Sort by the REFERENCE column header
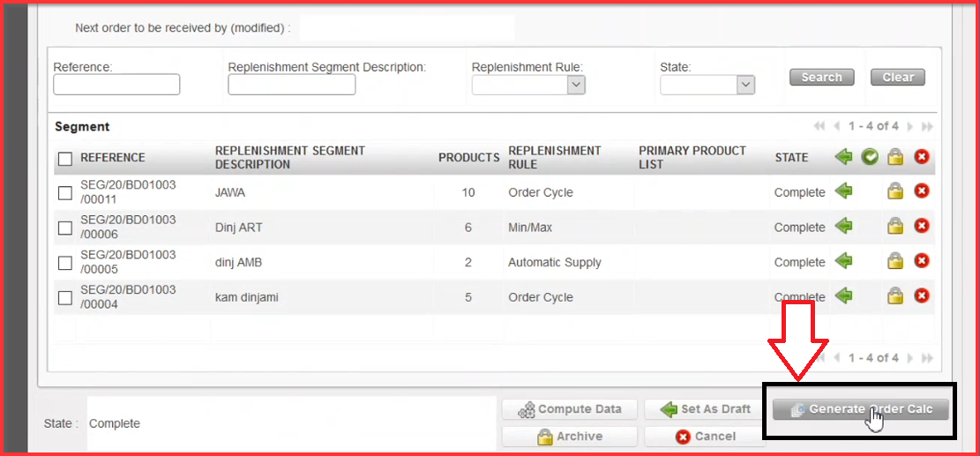This screenshot has width=980, height=456. (x=113, y=158)
